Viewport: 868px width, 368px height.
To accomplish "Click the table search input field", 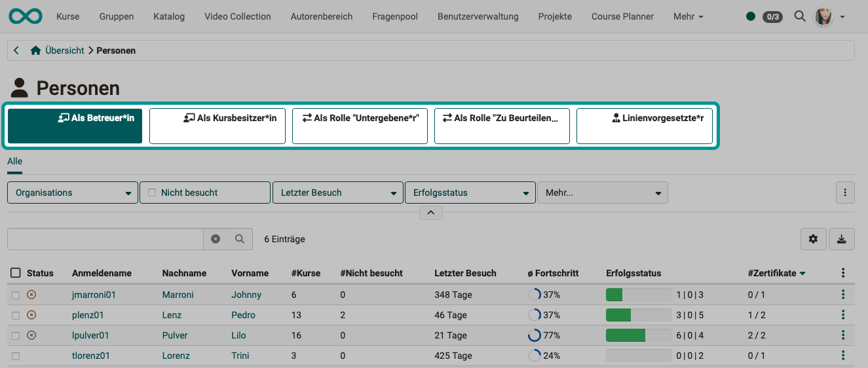I will (x=105, y=240).
